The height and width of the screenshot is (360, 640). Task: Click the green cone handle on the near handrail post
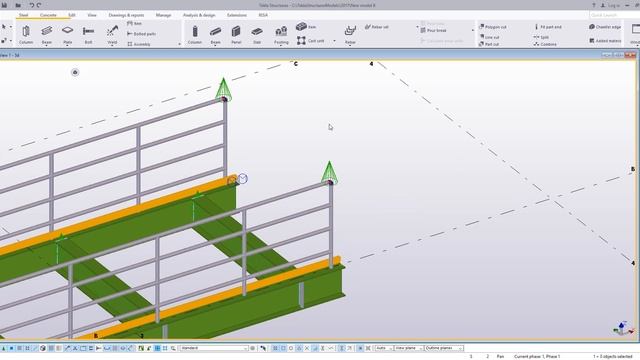(329, 173)
